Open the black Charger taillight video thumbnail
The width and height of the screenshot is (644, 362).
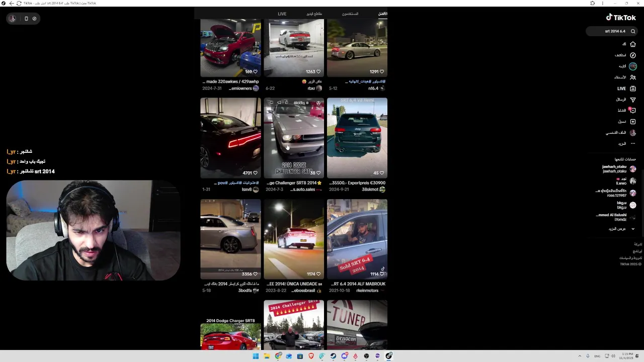(230, 138)
